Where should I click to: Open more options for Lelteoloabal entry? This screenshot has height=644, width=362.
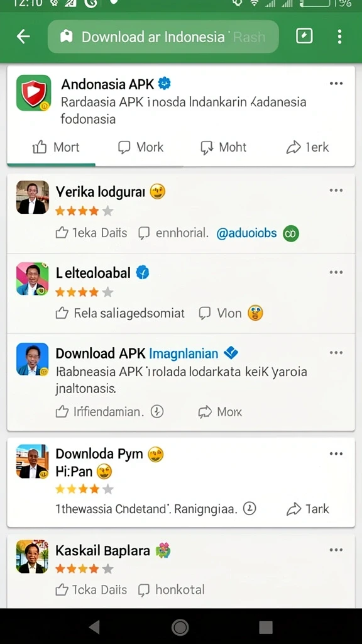(336, 272)
